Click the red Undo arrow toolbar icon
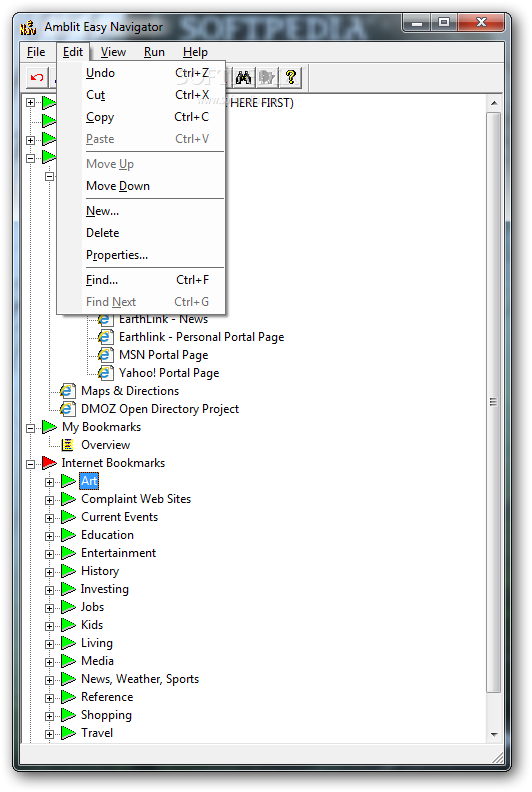The width and height of the screenshot is (532, 792). (x=37, y=78)
